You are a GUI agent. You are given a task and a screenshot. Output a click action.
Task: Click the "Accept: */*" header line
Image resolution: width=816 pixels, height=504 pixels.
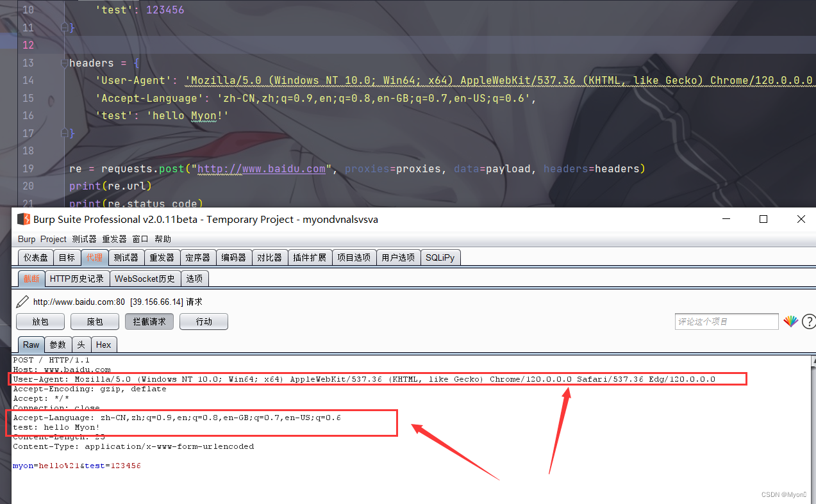pos(41,398)
